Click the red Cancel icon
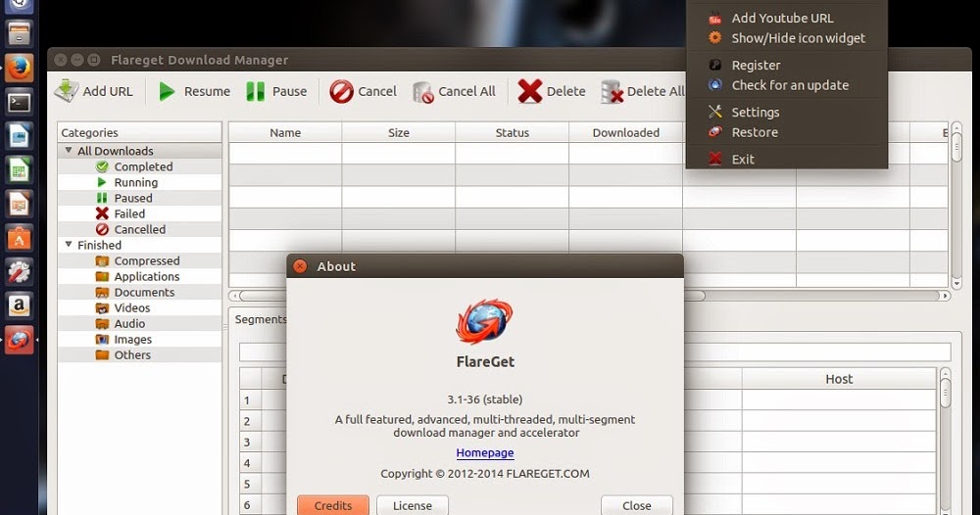The height and width of the screenshot is (515, 980). [x=341, y=92]
